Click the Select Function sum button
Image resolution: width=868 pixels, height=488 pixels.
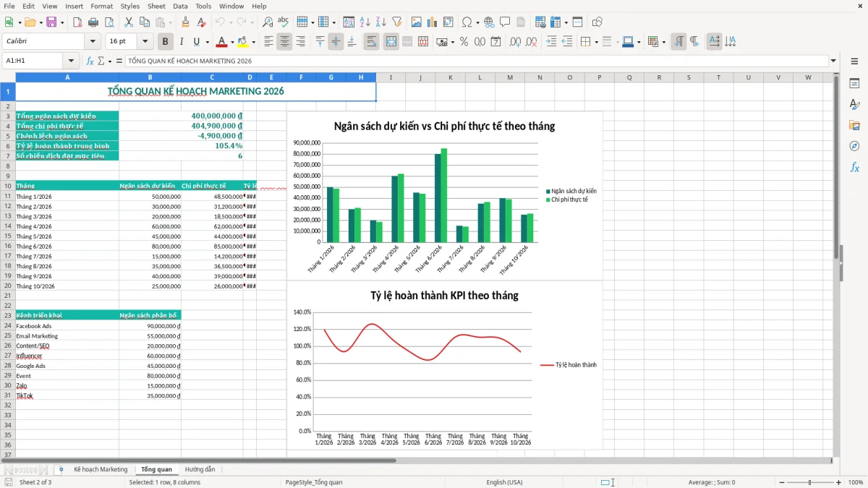[101, 61]
